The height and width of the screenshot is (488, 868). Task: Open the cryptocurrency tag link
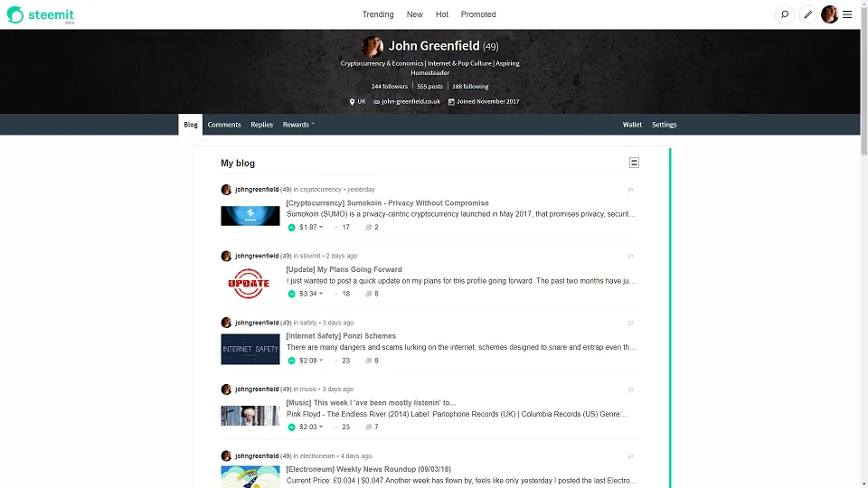coord(320,189)
